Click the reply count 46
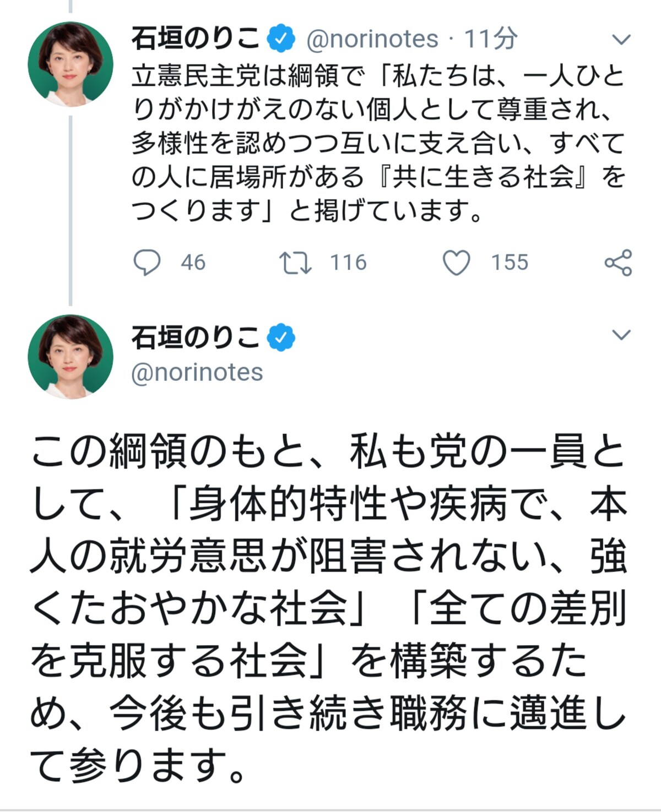 pos(193,263)
